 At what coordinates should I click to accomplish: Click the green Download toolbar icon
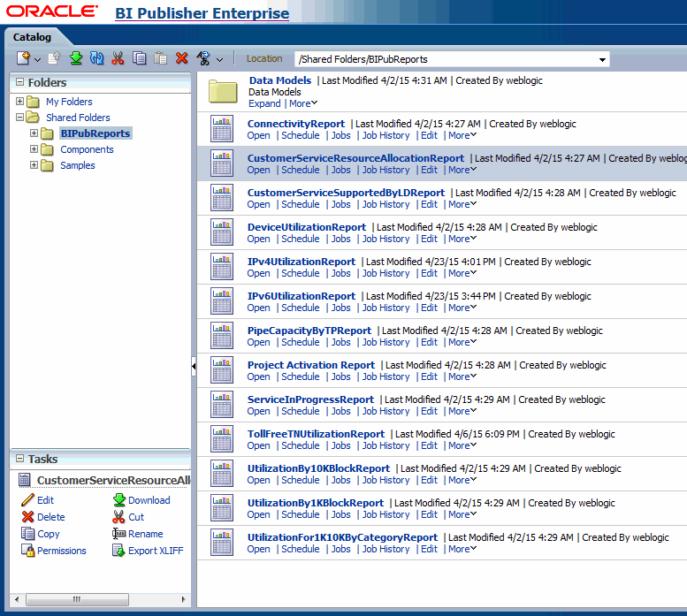point(76,57)
